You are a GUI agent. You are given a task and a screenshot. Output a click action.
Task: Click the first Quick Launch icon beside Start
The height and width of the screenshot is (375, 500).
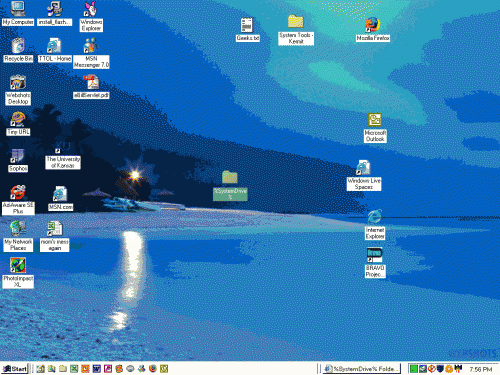coord(41,369)
